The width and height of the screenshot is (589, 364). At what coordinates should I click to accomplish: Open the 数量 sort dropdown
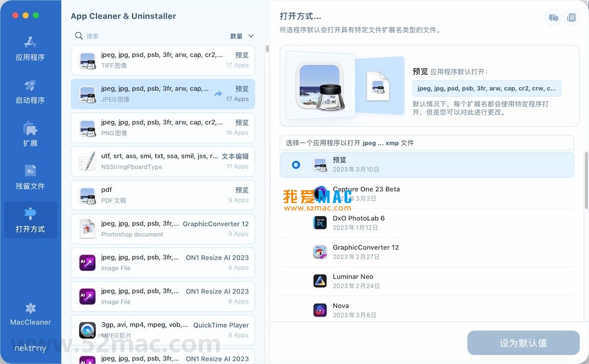pyautogui.click(x=242, y=36)
